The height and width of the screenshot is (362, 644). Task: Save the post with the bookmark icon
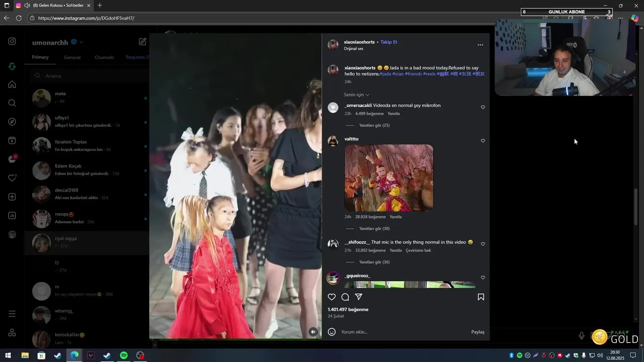[480, 297]
